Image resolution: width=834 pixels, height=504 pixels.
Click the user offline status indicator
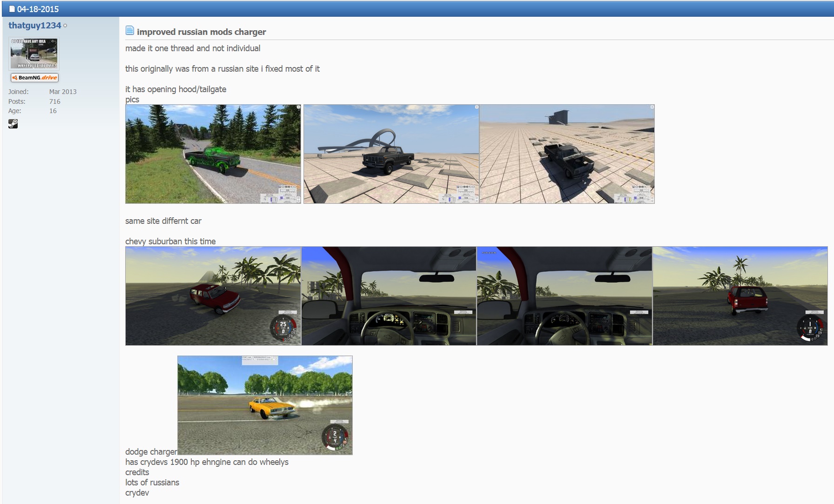pyautogui.click(x=65, y=26)
